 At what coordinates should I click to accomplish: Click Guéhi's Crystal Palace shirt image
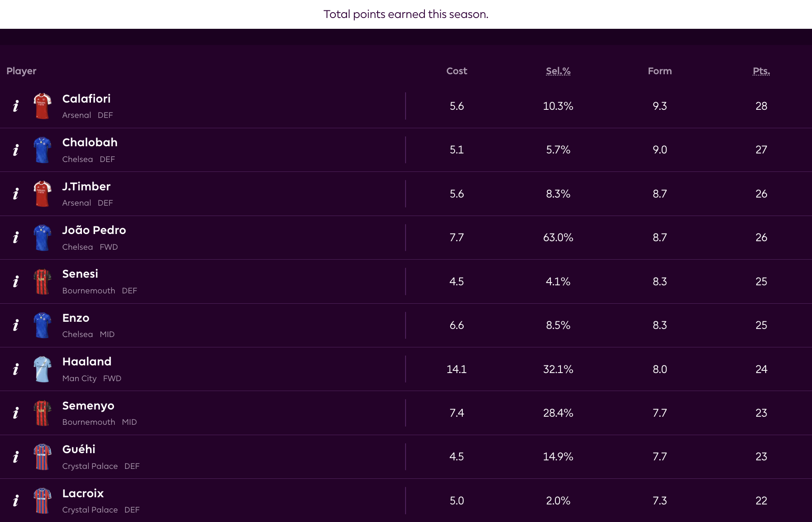pos(42,457)
